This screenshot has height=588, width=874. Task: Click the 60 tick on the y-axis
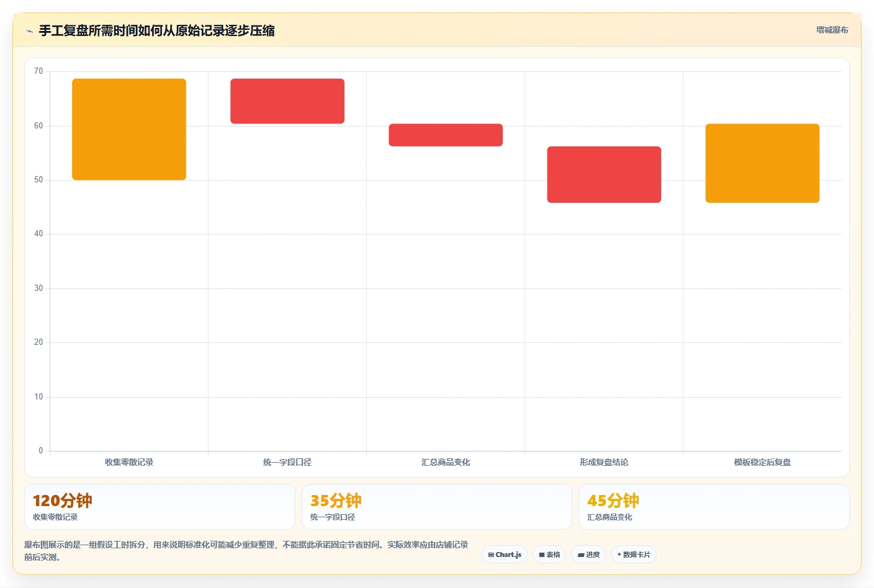pos(38,126)
